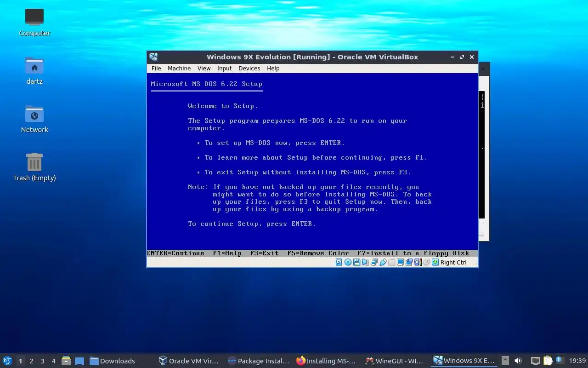The width and height of the screenshot is (588, 368).
Task: Click the Microsoft MS-DOS 6.22 Setup heading
Action: click(206, 84)
